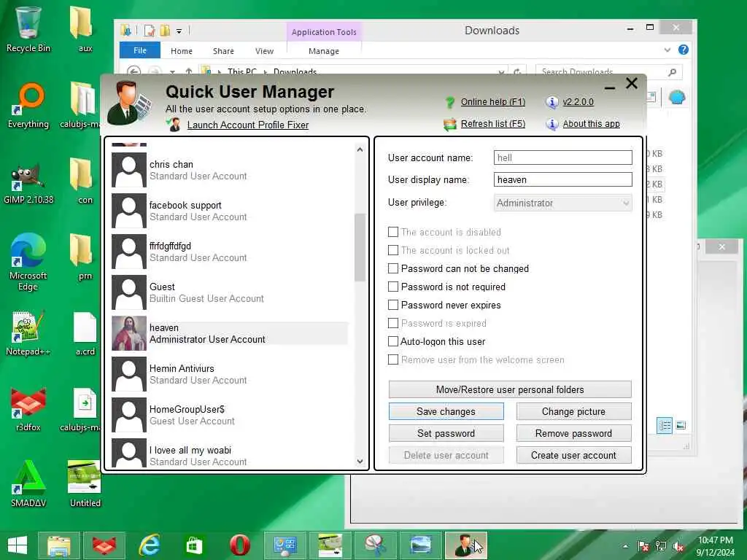The width and height of the screenshot is (747, 560).
Task: Show hidden tray icons arrow
Action: 625,546
